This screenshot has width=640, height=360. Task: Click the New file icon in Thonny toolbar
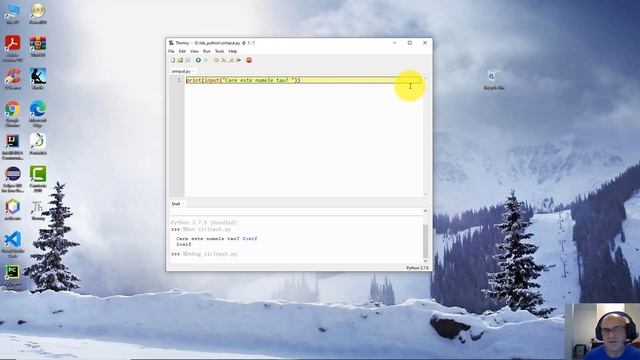(x=173, y=60)
